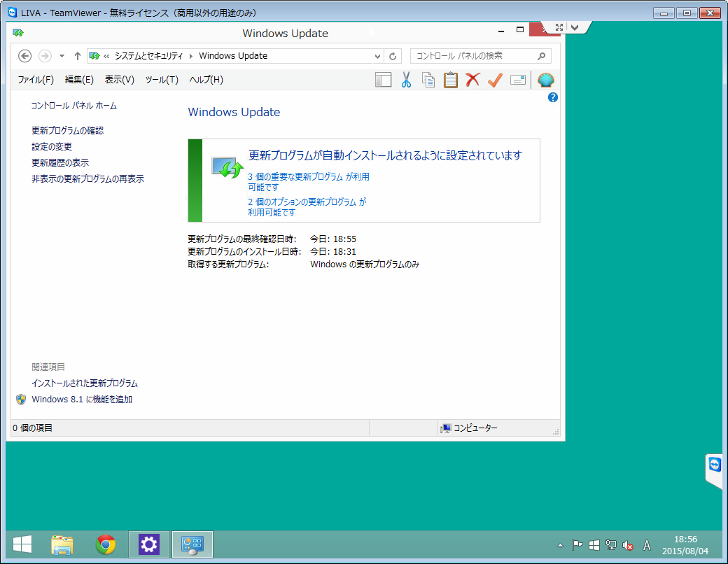The height and width of the screenshot is (564, 728).
Task: Open the Windows Start button
Action: (22, 544)
